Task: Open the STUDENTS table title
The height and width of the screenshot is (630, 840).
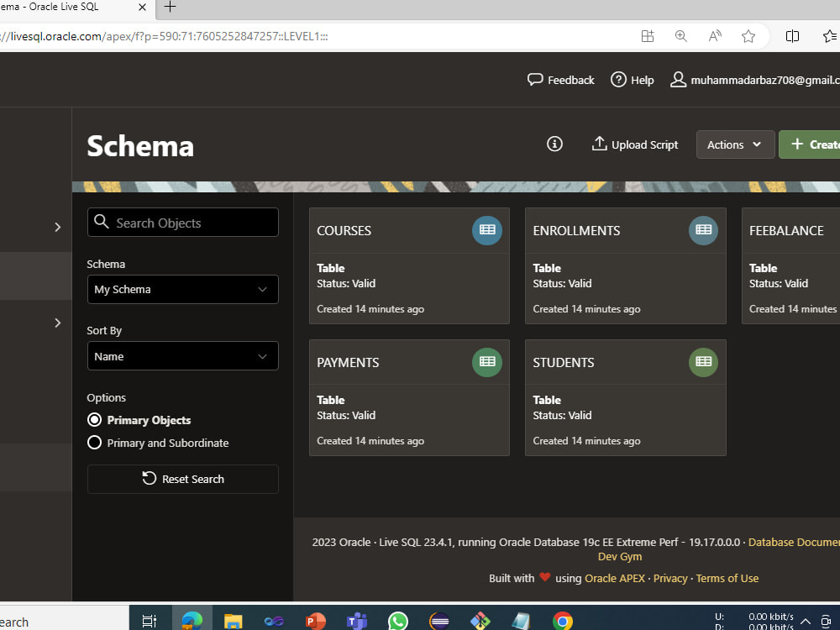Action: [564, 363]
